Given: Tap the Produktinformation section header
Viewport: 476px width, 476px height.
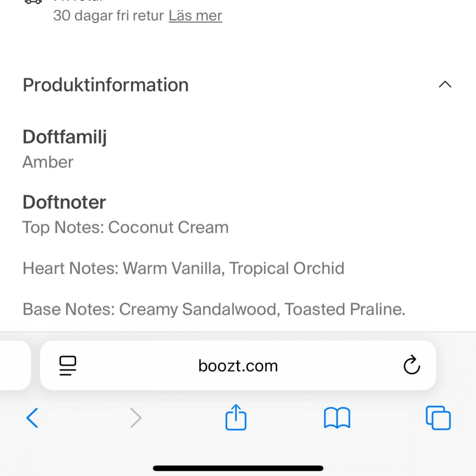Looking at the screenshot, I should point(106,85).
